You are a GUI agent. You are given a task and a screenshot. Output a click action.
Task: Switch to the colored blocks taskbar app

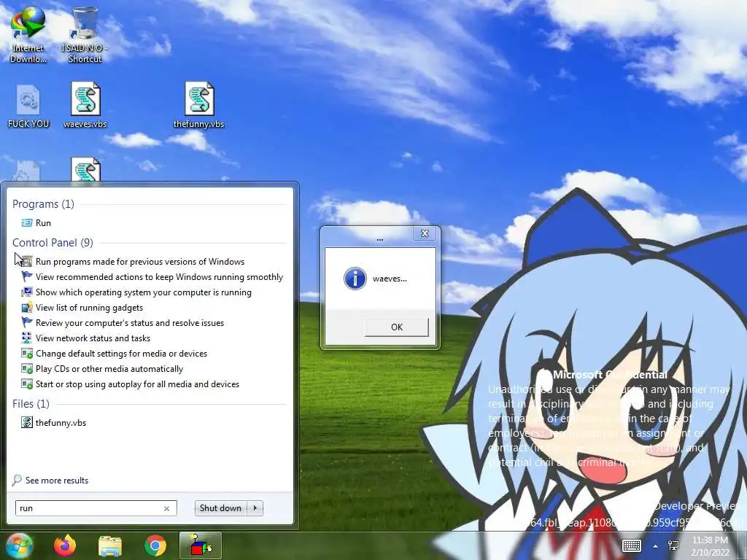[201, 545]
